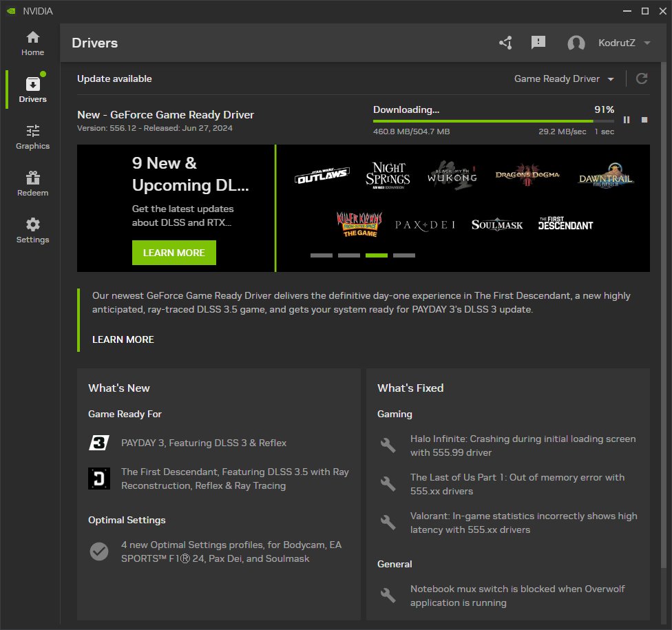Click the '4 new Optimal Settings profiles' text
672x630 pixels.
click(231, 552)
